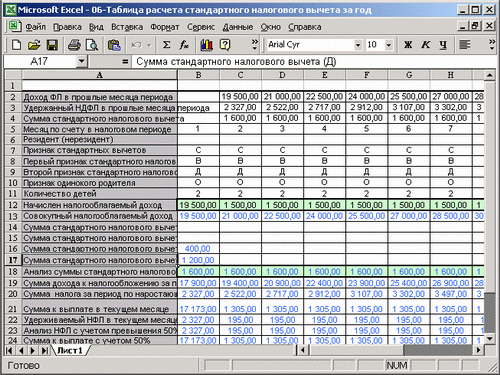Launch the Chart Wizard icon
Screen dimensions: 500x375
click(x=206, y=45)
